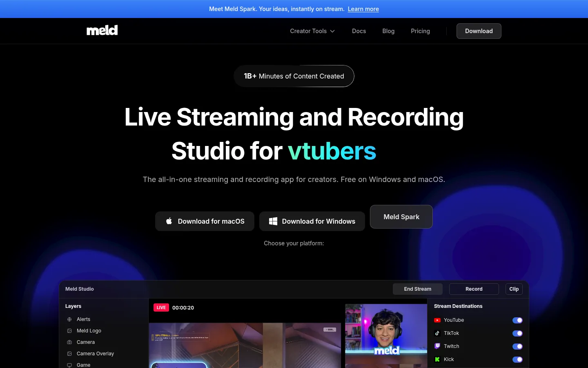588x368 pixels.
Task: Open the Pricing page
Action: pyautogui.click(x=420, y=31)
